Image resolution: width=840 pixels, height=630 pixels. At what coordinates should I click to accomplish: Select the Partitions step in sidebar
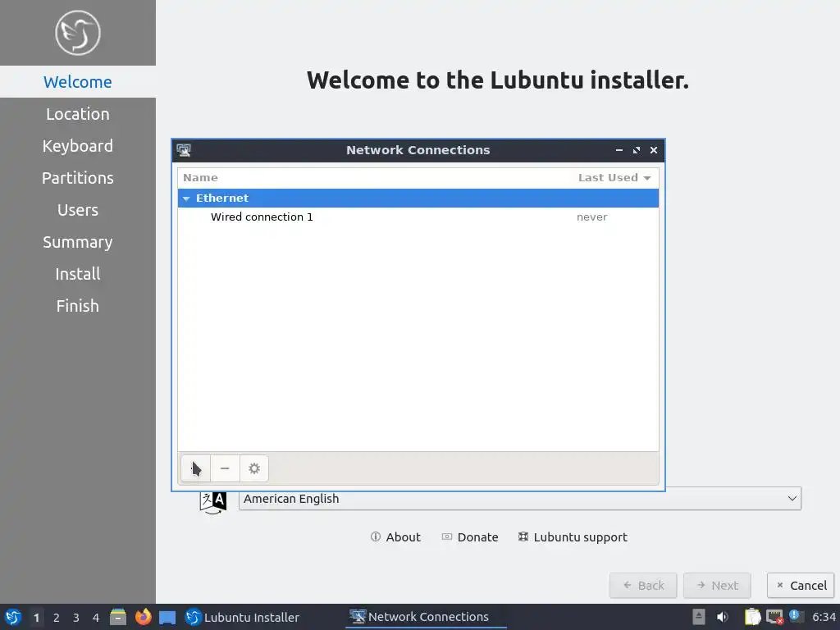[x=78, y=178]
